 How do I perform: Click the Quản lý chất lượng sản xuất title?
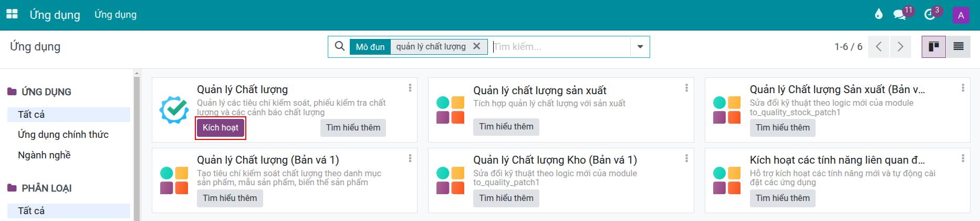click(540, 91)
